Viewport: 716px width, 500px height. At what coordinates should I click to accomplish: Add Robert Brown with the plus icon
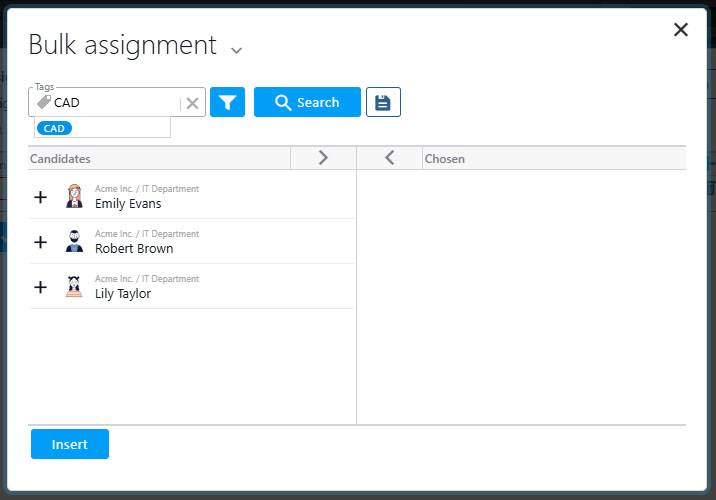[x=40, y=242]
